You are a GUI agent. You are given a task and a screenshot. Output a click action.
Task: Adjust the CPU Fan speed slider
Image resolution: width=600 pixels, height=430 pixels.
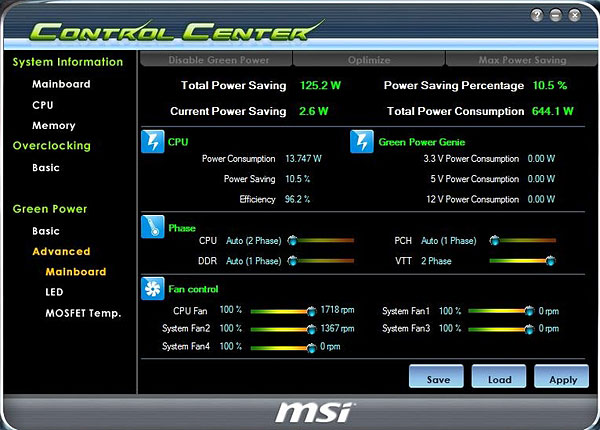click(x=284, y=311)
